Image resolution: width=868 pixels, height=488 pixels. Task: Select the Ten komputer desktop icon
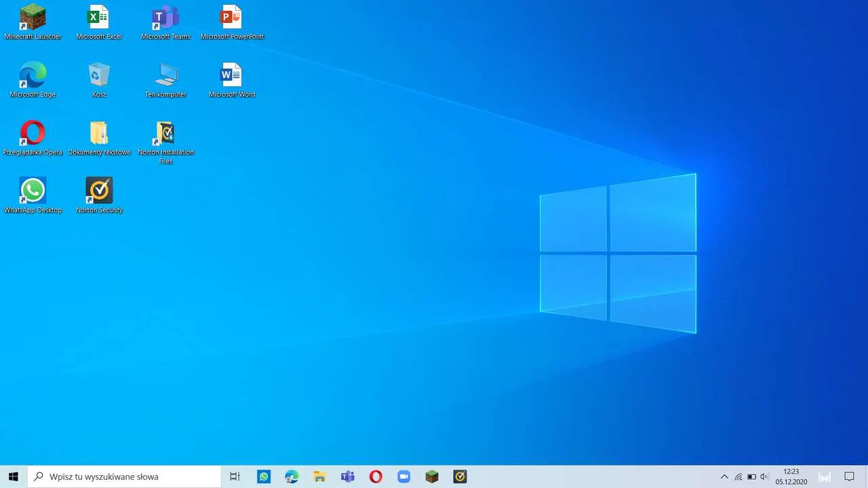(x=165, y=80)
